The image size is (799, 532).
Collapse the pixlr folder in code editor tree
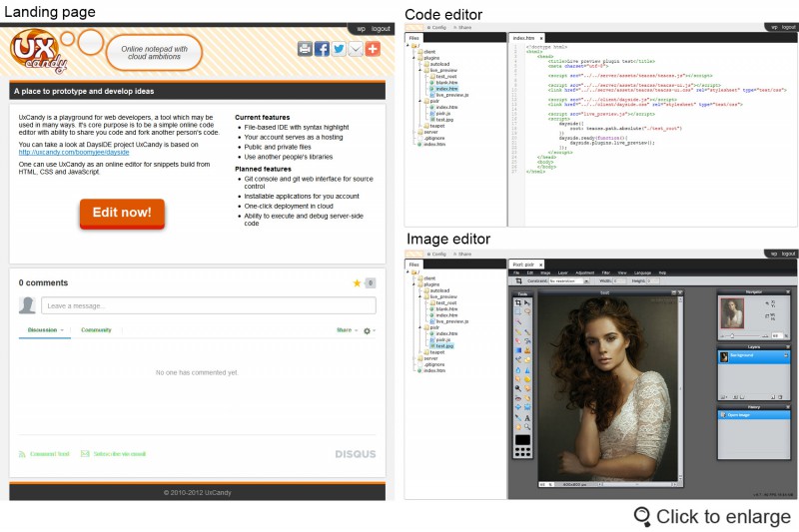[x=419, y=101]
